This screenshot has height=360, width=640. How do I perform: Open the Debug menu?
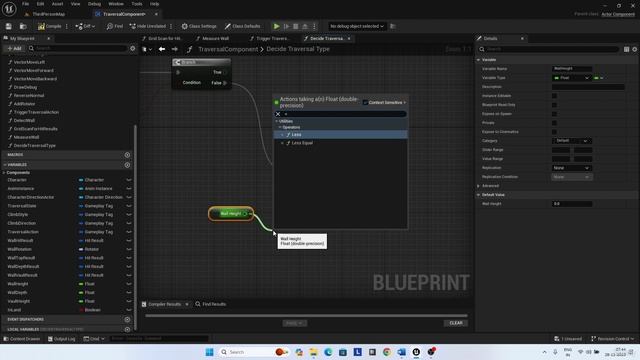[x=94, y=4]
